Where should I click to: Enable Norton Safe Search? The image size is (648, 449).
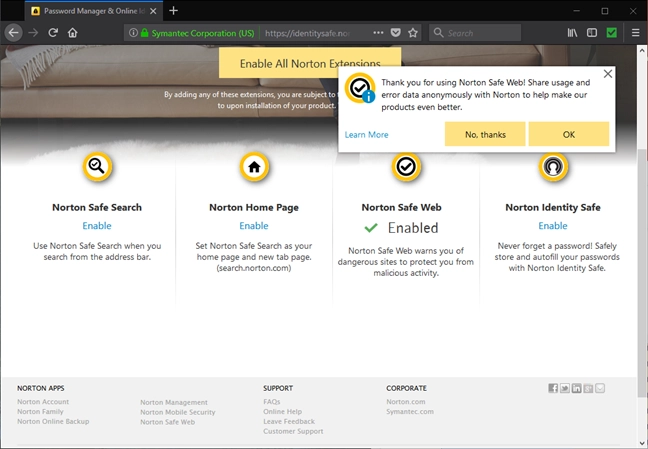(97, 226)
